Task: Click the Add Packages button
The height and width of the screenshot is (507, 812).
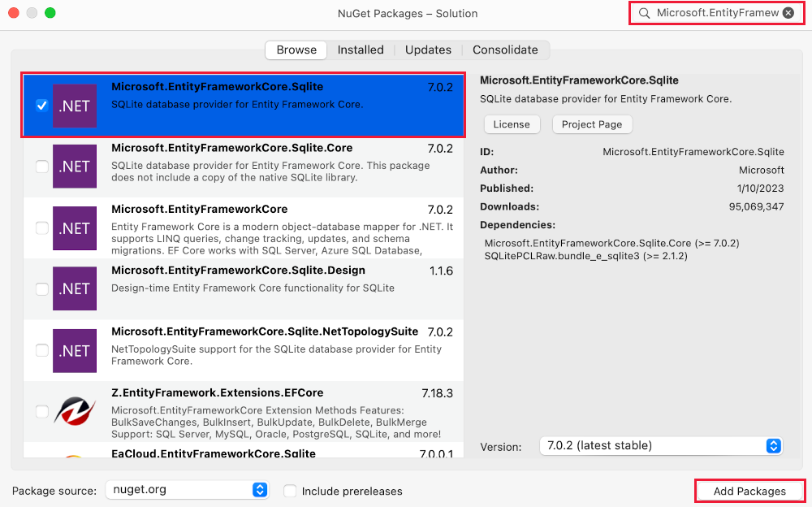Action: coord(749,490)
